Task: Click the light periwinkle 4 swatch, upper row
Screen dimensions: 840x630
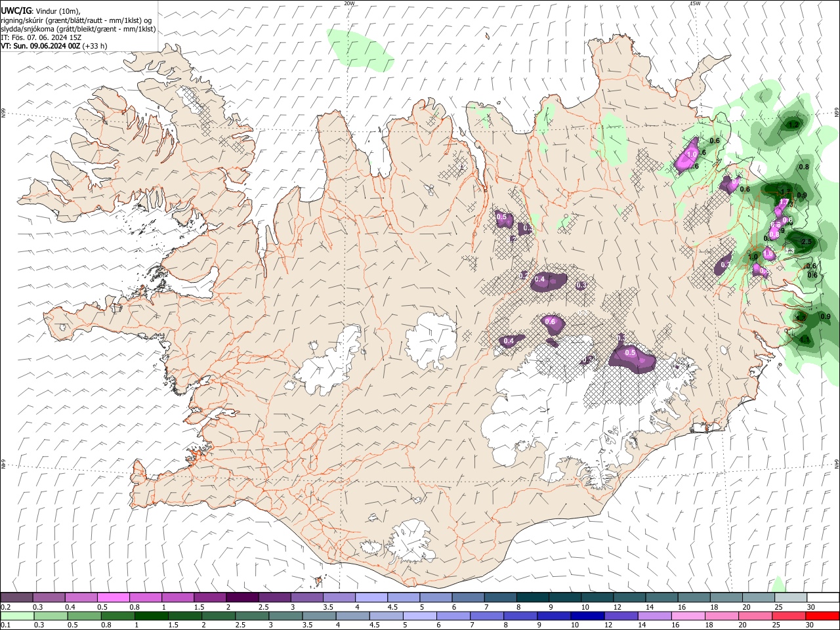Action: pyautogui.click(x=371, y=597)
